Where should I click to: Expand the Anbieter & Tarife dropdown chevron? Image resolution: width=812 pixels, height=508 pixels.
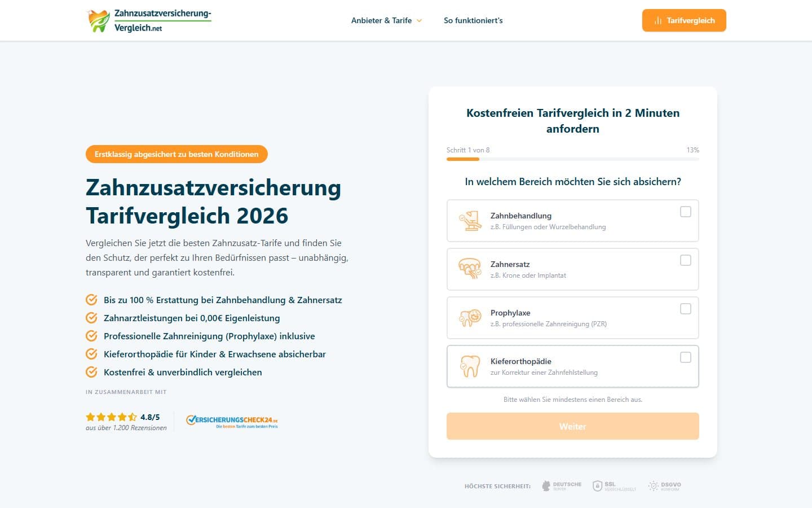tap(419, 21)
